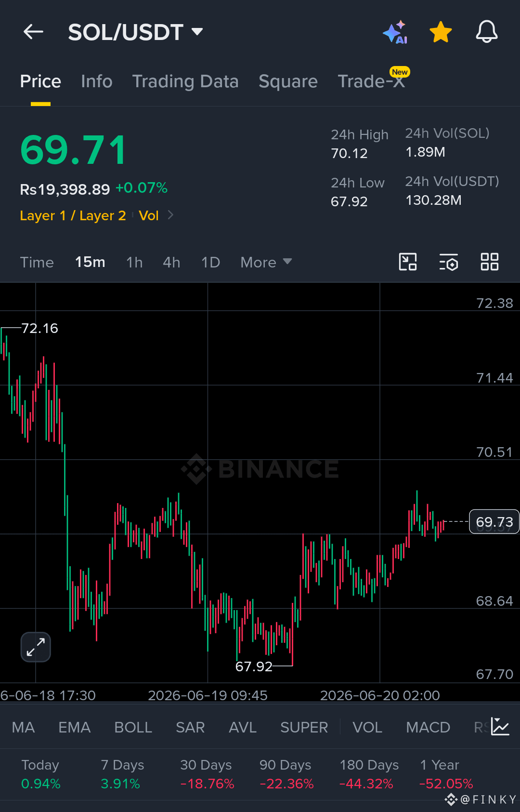
Task: Toggle the SUPER indicator
Action: [304, 727]
